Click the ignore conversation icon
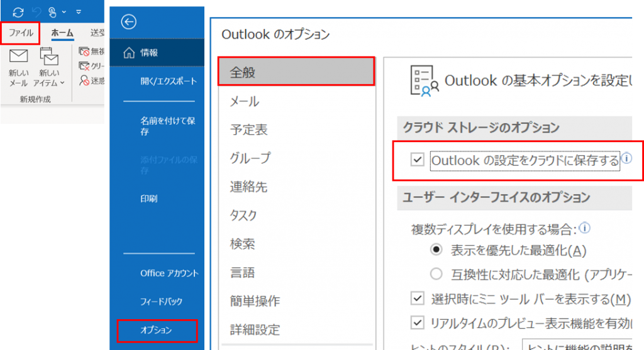The height and width of the screenshot is (350, 644). (x=84, y=52)
